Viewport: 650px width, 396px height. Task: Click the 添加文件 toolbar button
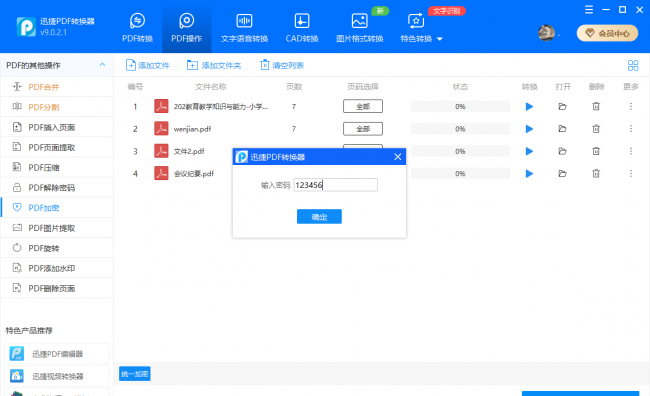(148, 65)
